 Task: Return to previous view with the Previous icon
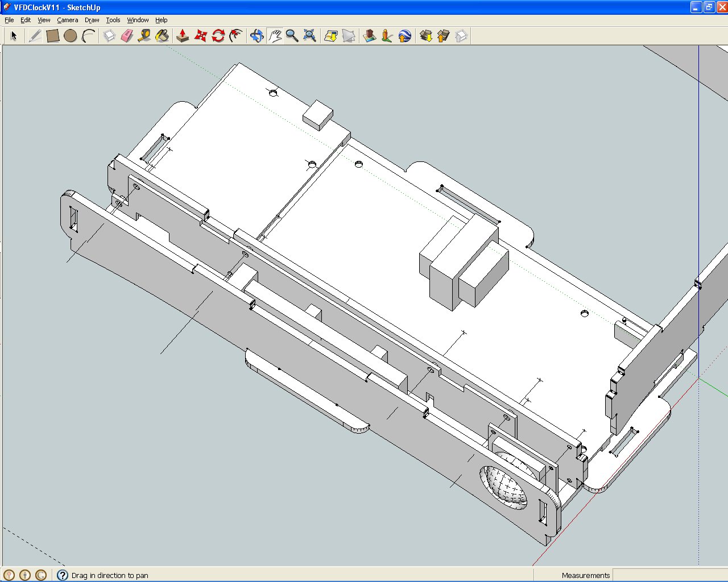(330, 35)
